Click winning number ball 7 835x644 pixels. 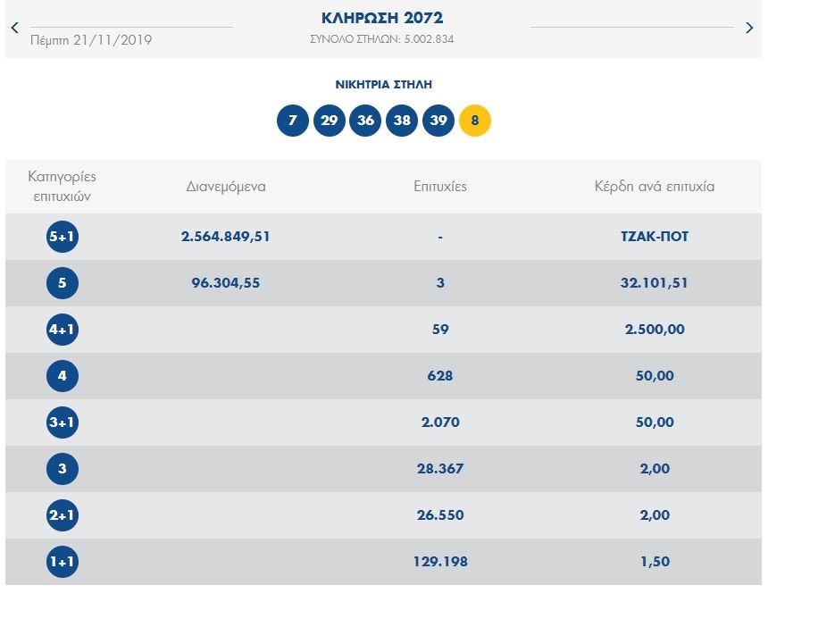pos(293,121)
